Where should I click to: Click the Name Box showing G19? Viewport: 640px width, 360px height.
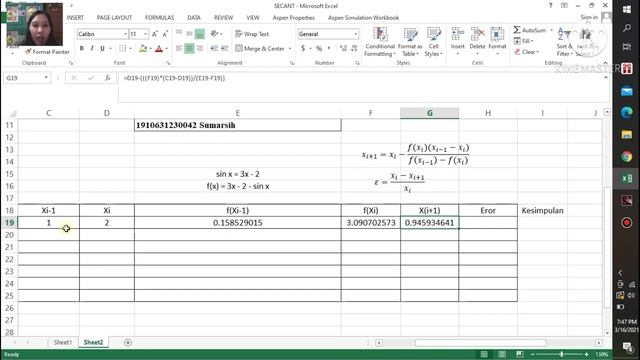click(x=27, y=78)
